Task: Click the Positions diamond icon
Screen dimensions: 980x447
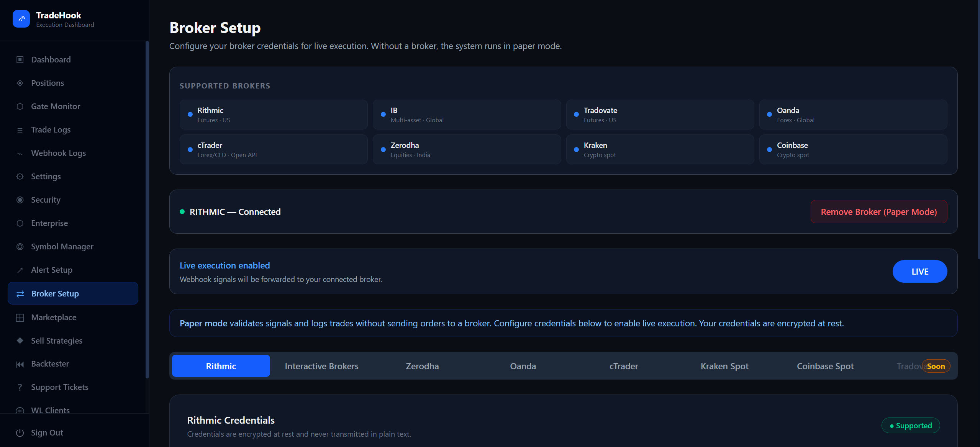Action: coord(20,83)
